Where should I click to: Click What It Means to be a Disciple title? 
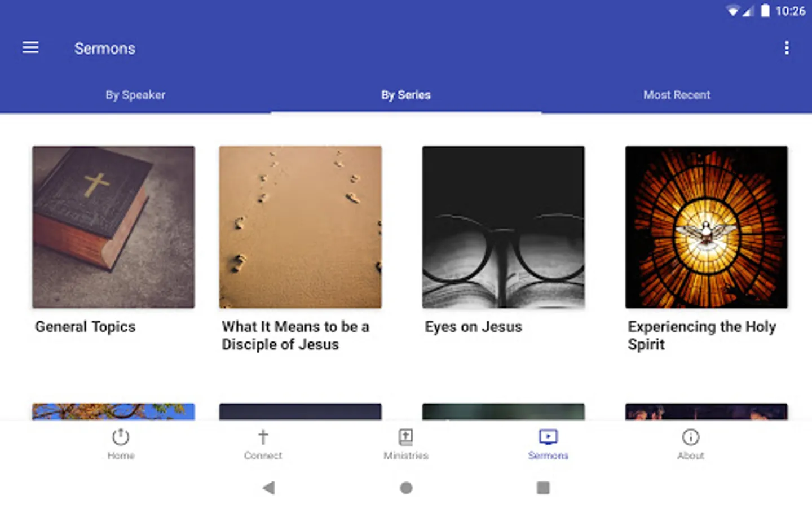pos(295,335)
